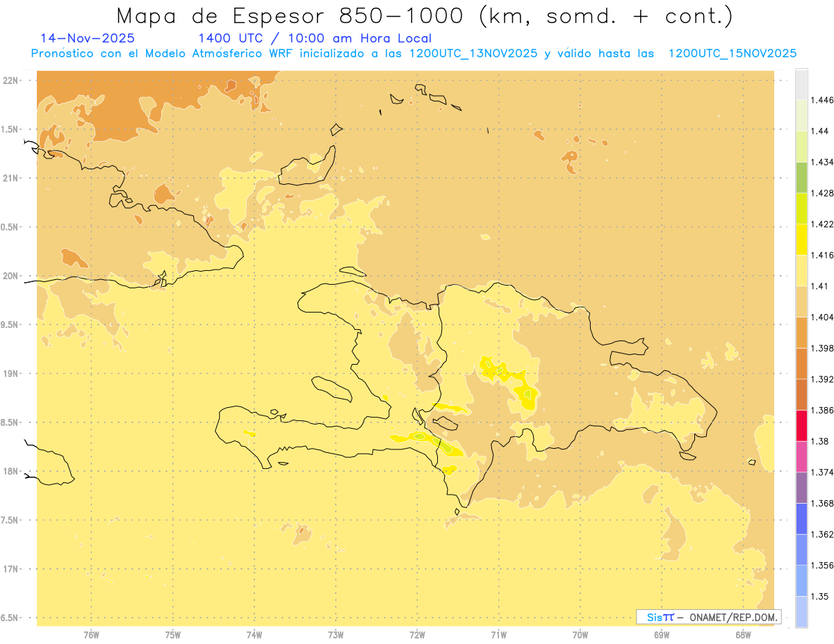Select the purple legend swatch between 1.368 and 1.374
834x644 pixels.
pos(801,487)
